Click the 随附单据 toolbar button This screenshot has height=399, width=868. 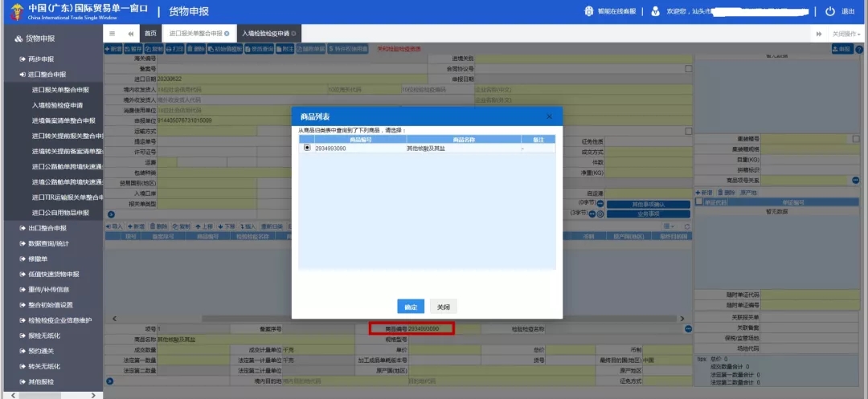[x=311, y=49]
